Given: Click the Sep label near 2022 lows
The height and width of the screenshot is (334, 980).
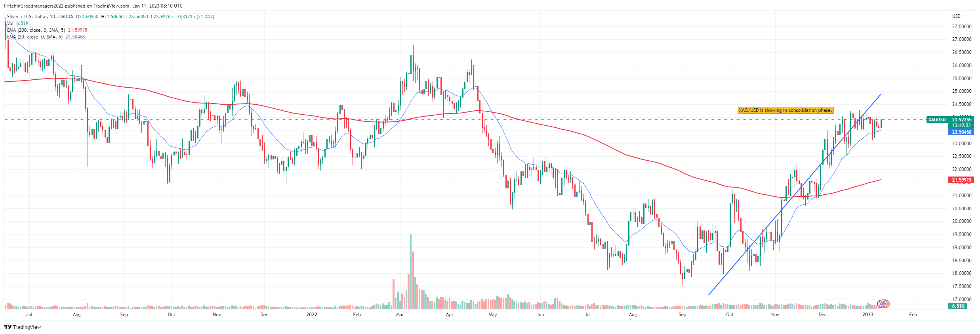Looking at the screenshot, I should click(682, 315).
